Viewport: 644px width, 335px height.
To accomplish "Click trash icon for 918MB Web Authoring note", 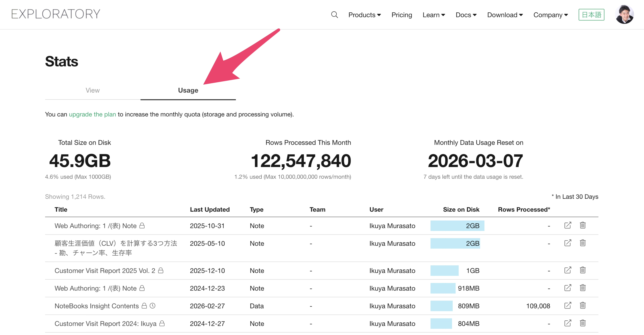I will pos(582,288).
